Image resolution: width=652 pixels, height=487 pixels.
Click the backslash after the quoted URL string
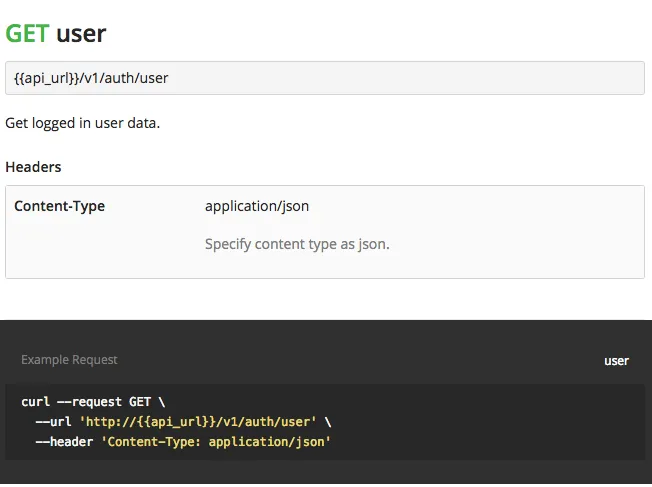tap(327, 421)
